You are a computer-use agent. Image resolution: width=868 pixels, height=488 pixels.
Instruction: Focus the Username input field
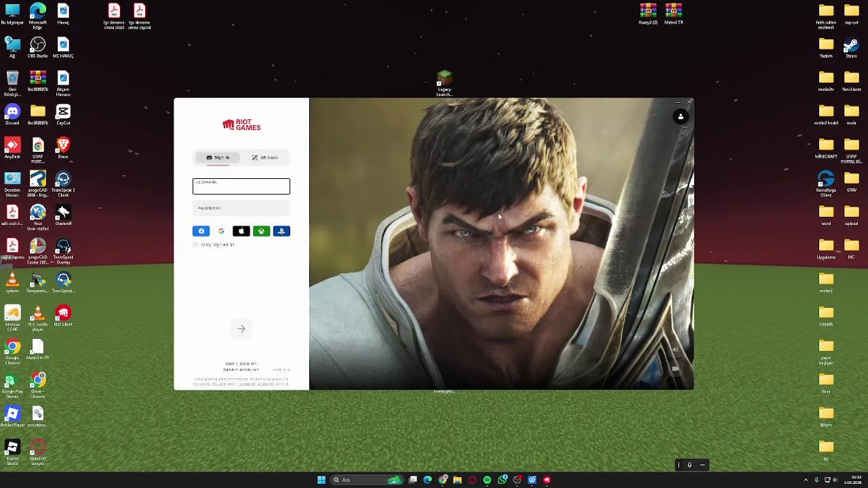[x=241, y=186]
